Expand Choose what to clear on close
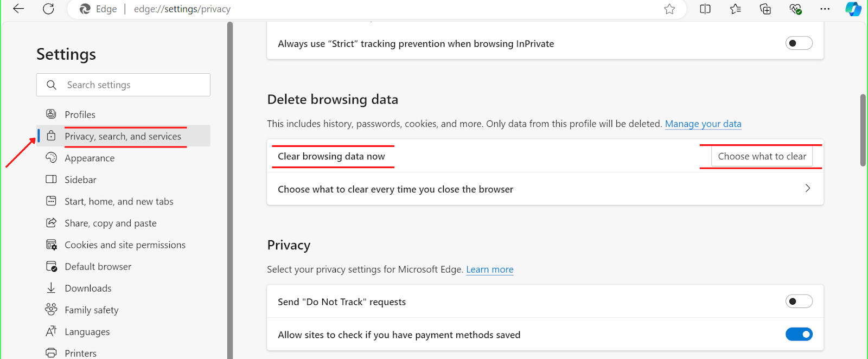Viewport: 868px width, 359px height. tap(807, 189)
